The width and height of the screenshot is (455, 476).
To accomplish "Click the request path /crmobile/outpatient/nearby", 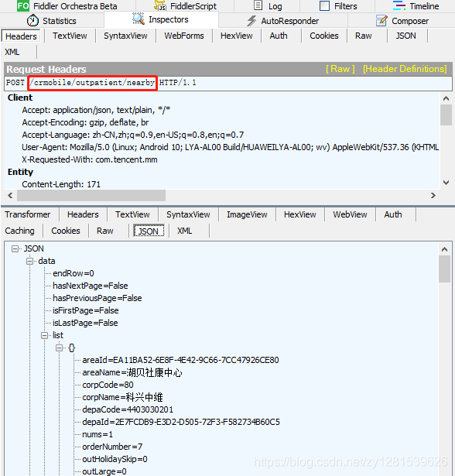I will click(92, 83).
